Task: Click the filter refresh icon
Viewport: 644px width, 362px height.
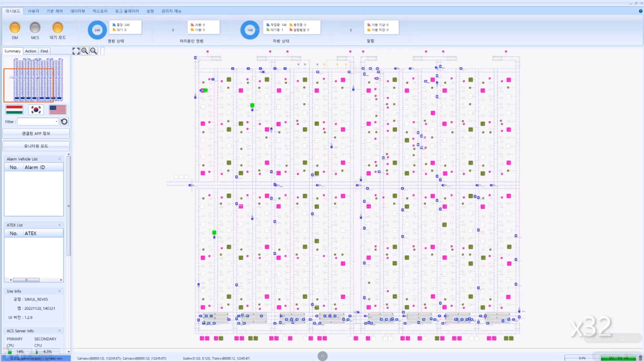Action: (x=64, y=121)
